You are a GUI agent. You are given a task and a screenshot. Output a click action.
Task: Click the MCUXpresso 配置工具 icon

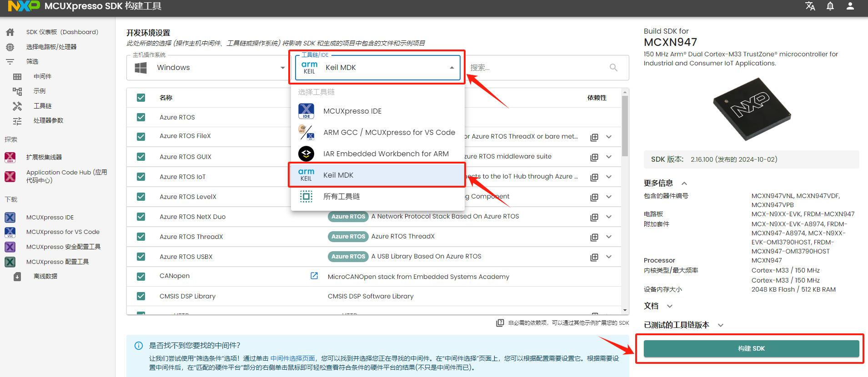pyautogui.click(x=10, y=262)
